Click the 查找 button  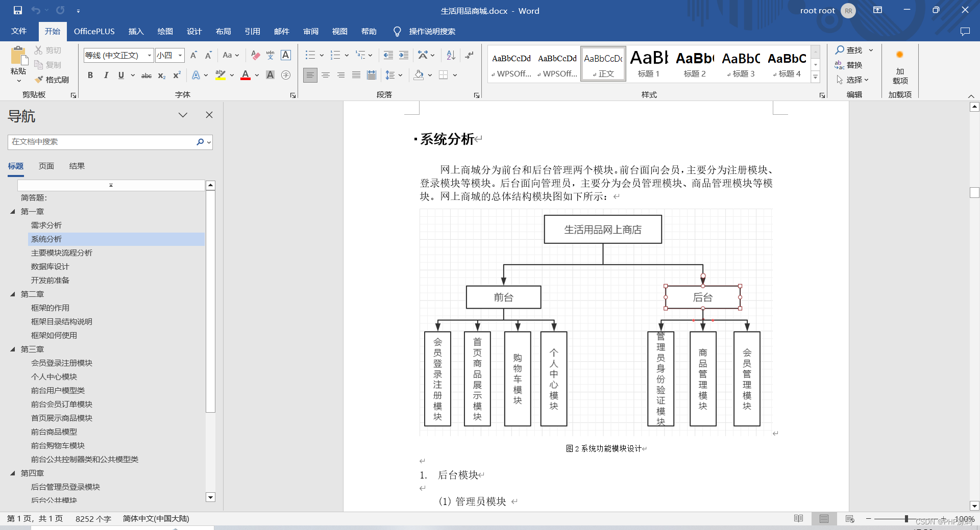(x=849, y=50)
